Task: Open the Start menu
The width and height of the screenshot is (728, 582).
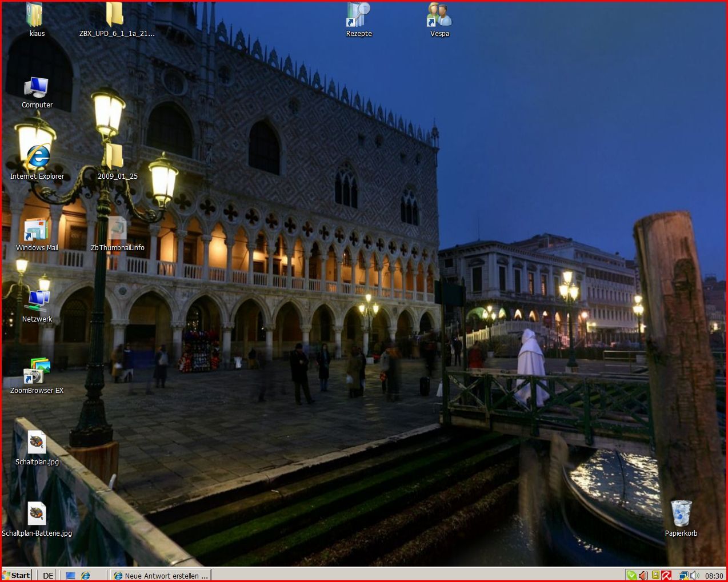Action: pos(17,575)
